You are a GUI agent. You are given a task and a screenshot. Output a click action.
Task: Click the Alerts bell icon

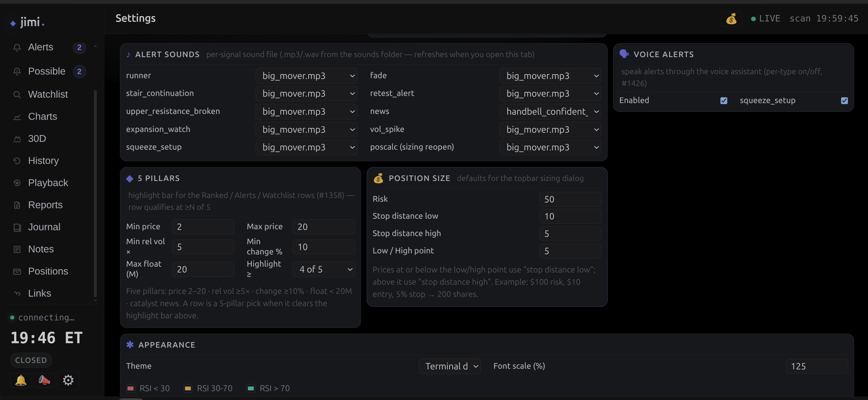coord(17,47)
